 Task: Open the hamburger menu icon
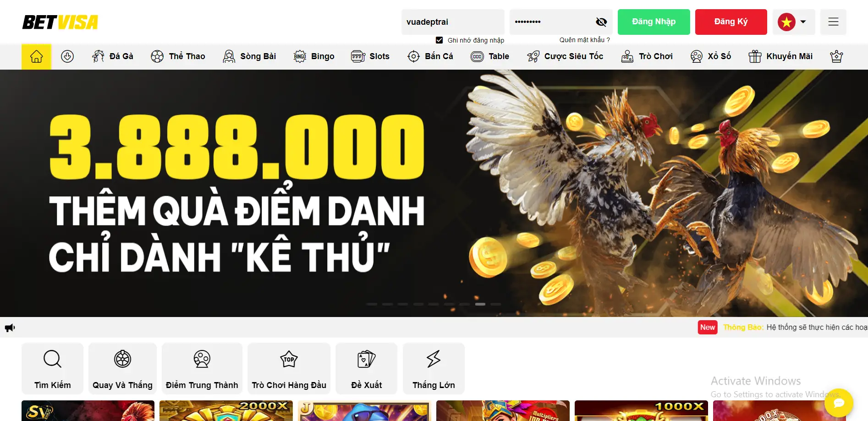(833, 22)
